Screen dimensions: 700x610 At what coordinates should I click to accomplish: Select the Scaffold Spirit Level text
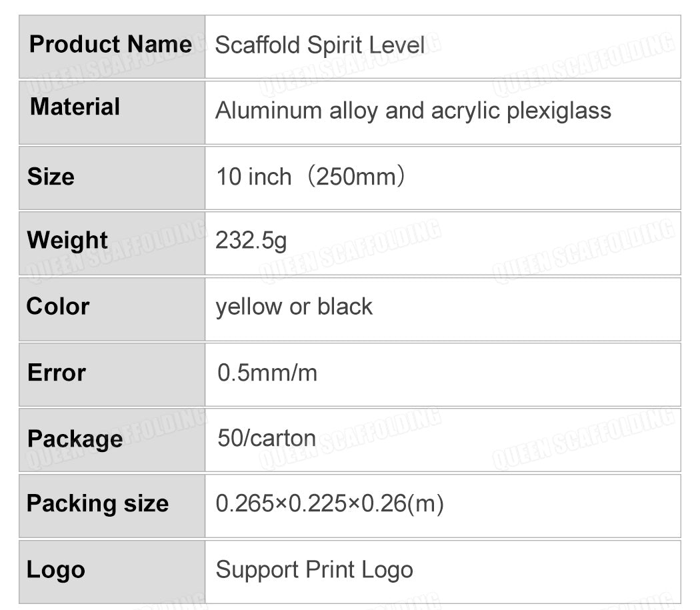tap(320, 45)
